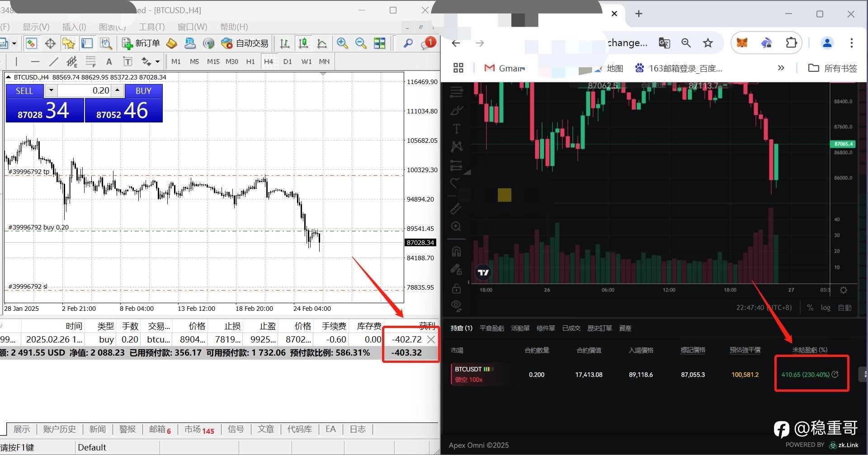Open Apex chart settings gear icon
Screen dimensions: 868x455
tap(844, 290)
